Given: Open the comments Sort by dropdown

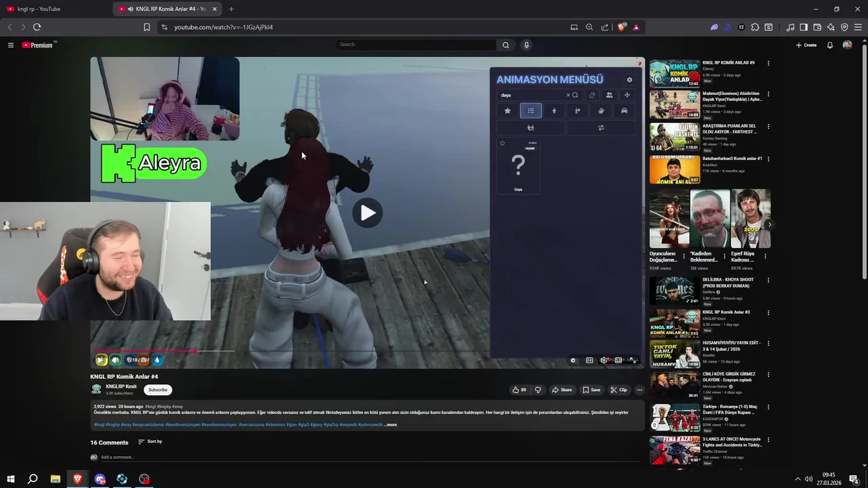Looking at the screenshot, I should point(150,441).
